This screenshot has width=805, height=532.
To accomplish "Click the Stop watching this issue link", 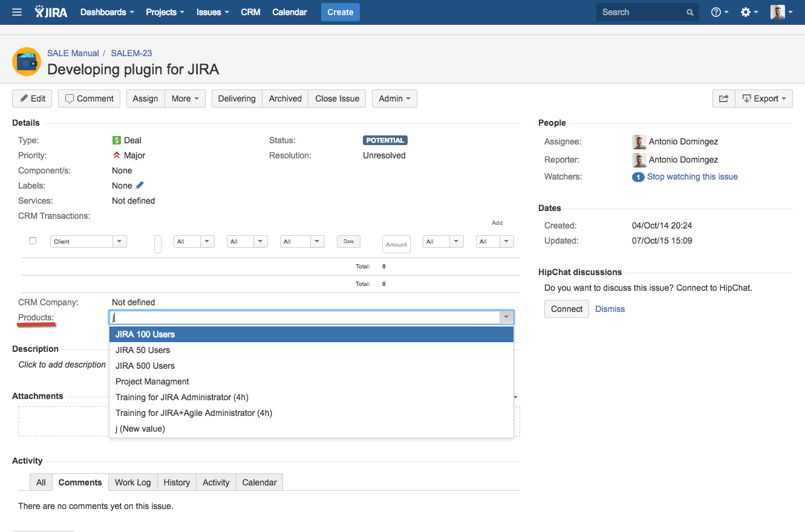I will coord(692,177).
